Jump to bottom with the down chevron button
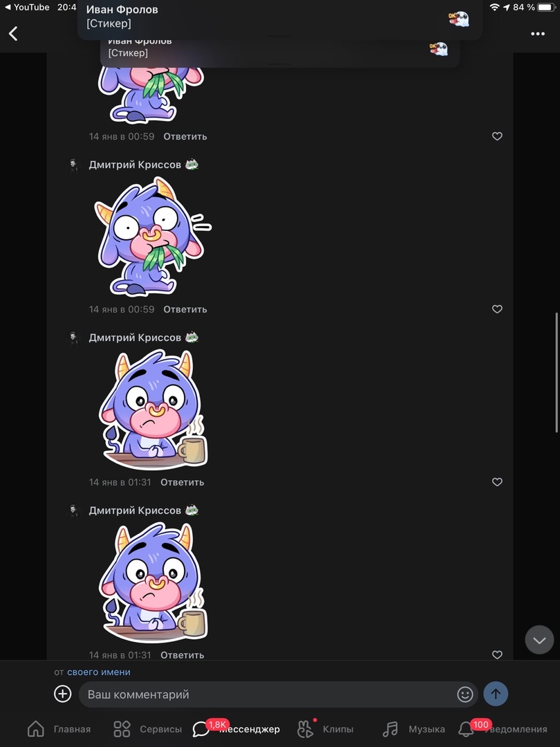 (539, 640)
